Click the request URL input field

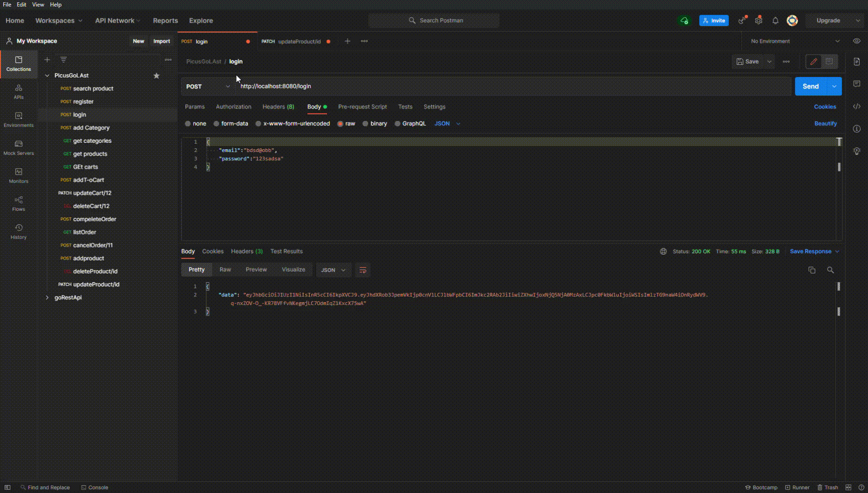coord(513,86)
